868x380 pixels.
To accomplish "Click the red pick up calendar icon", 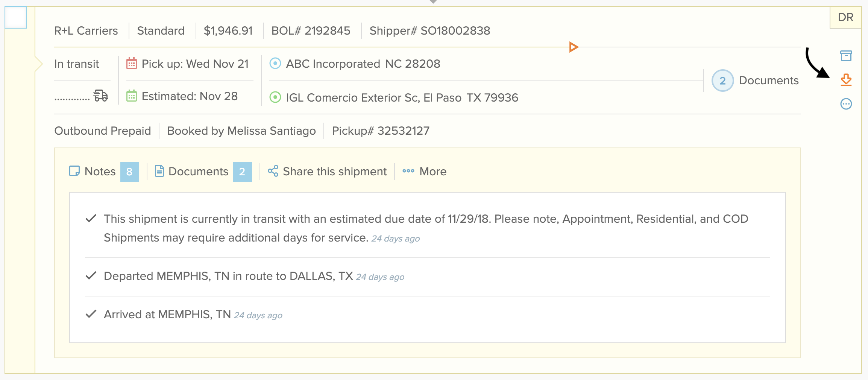I will 131,64.
